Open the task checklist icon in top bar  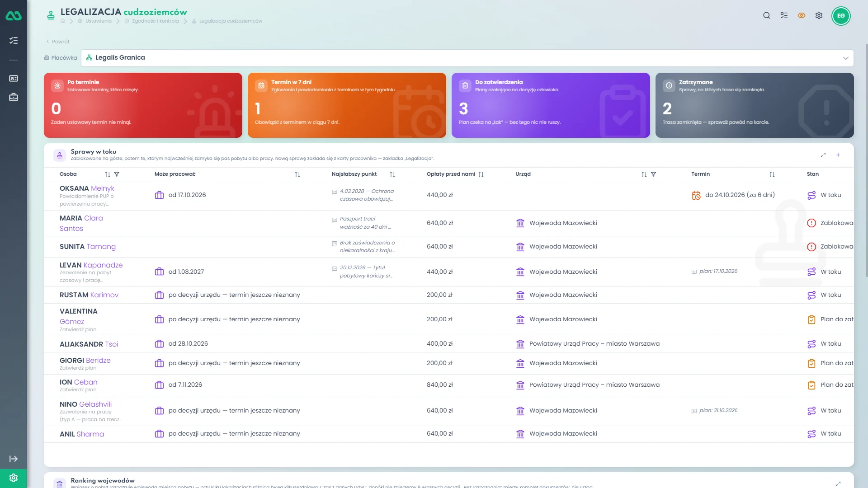point(784,15)
